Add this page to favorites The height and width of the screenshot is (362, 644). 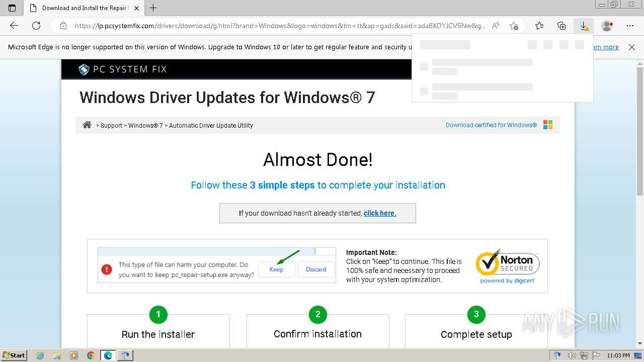514,26
